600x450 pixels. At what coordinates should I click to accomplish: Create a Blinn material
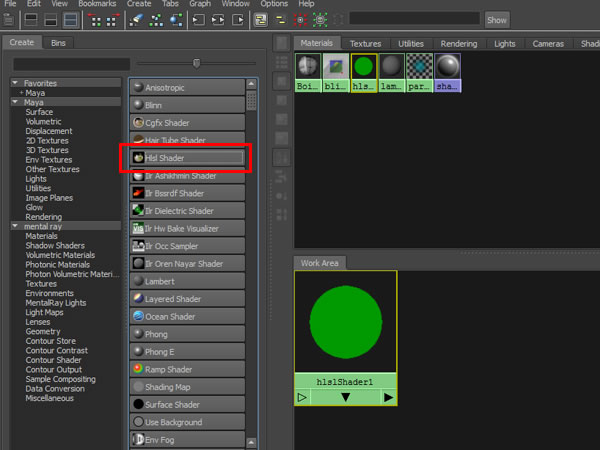point(187,105)
